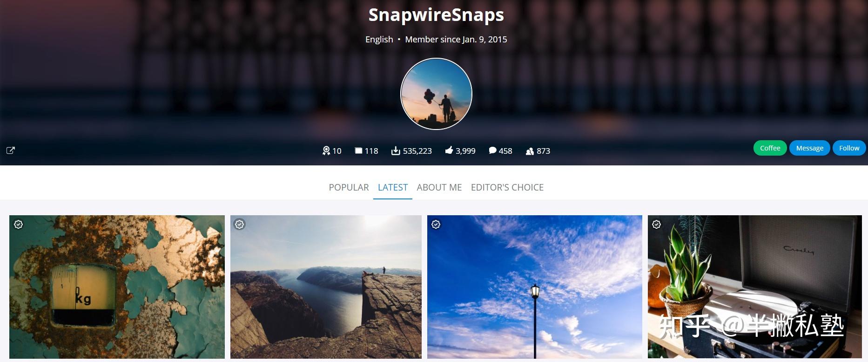The height and width of the screenshot is (362, 868).
Task: Click the Editor's Choice award badge icon
Action: (326, 150)
